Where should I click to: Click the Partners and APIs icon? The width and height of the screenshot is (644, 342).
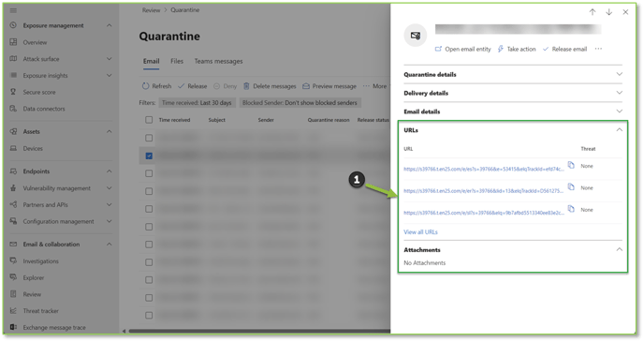13,204
